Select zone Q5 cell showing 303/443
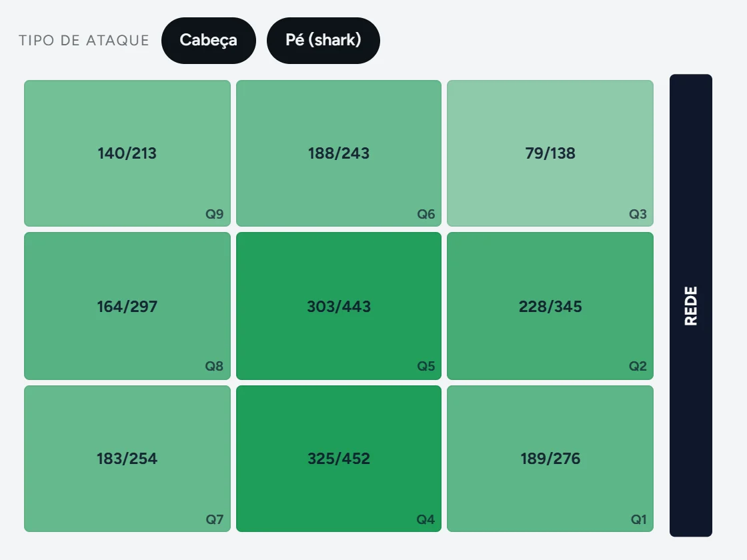The image size is (747, 560). 339,306
